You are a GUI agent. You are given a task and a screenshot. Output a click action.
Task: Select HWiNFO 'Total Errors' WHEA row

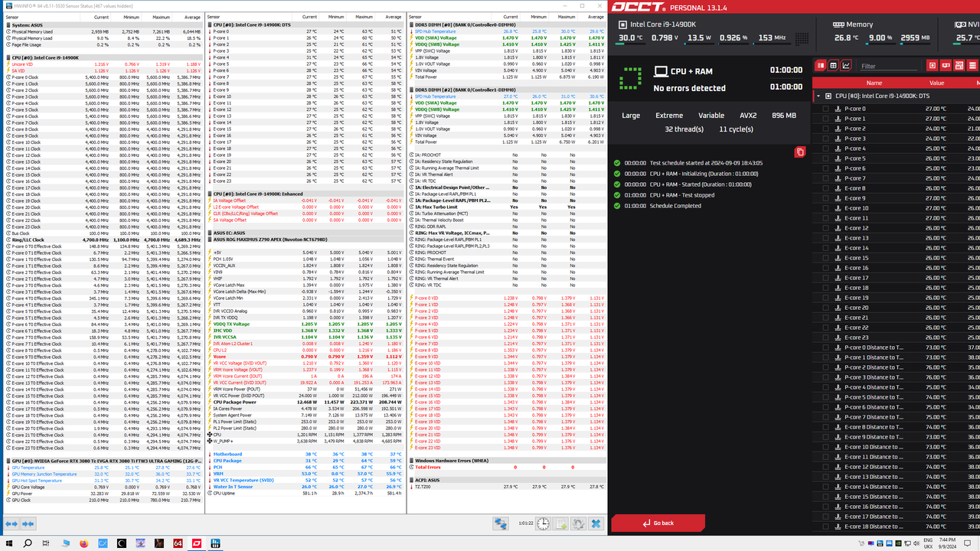pyautogui.click(x=506, y=467)
